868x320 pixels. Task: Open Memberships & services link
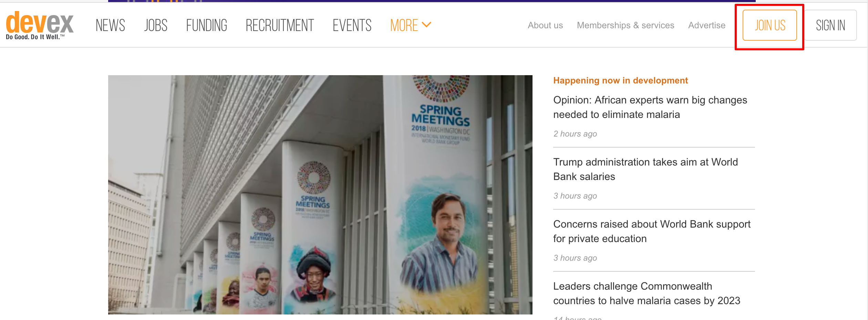tap(626, 25)
